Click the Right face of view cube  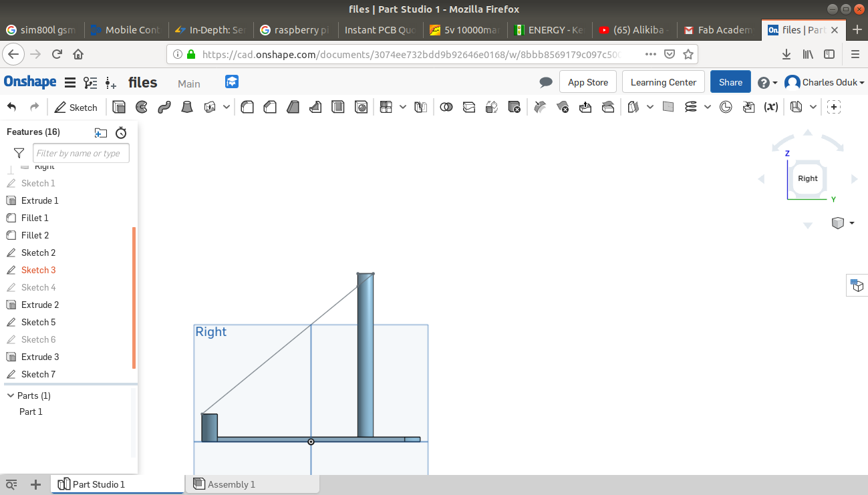tap(808, 178)
